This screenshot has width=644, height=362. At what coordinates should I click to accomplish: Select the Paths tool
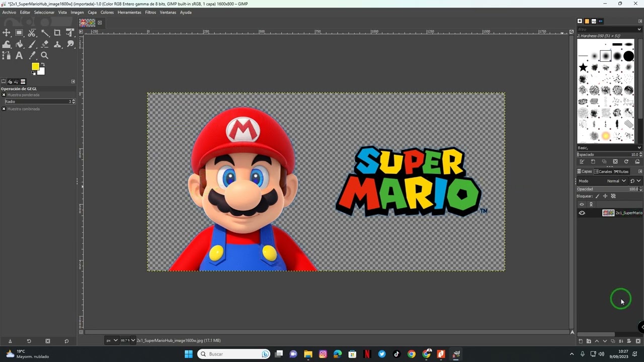point(7,56)
